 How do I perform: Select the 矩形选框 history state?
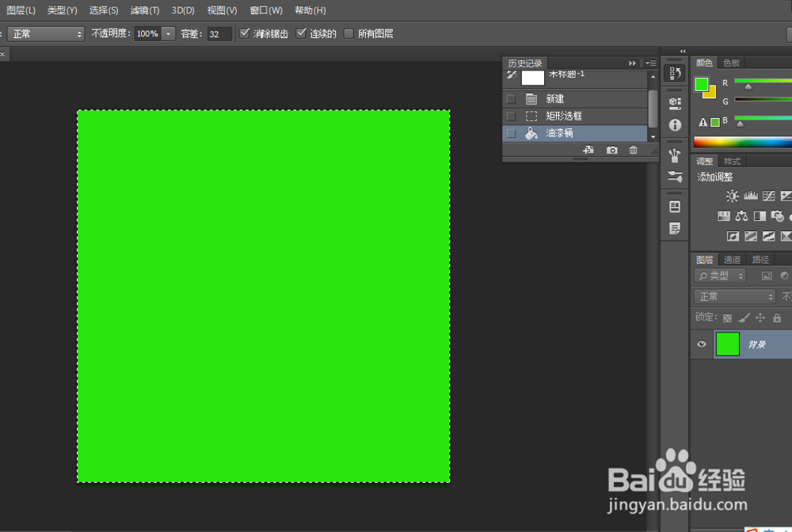click(575, 116)
